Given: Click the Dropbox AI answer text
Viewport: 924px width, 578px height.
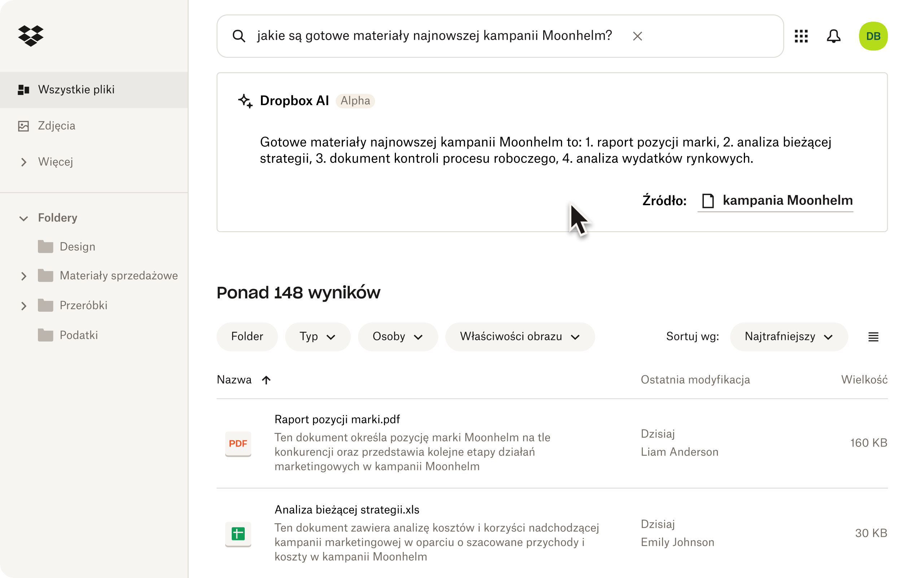Looking at the screenshot, I should pos(546,150).
